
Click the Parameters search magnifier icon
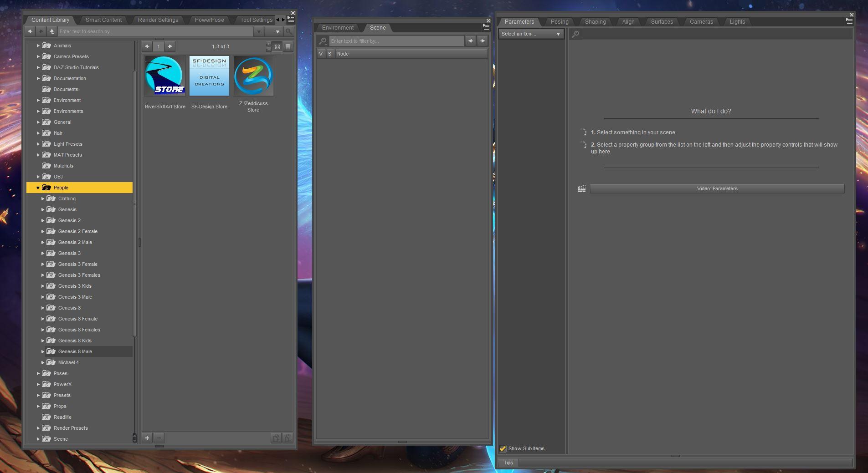tap(575, 34)
